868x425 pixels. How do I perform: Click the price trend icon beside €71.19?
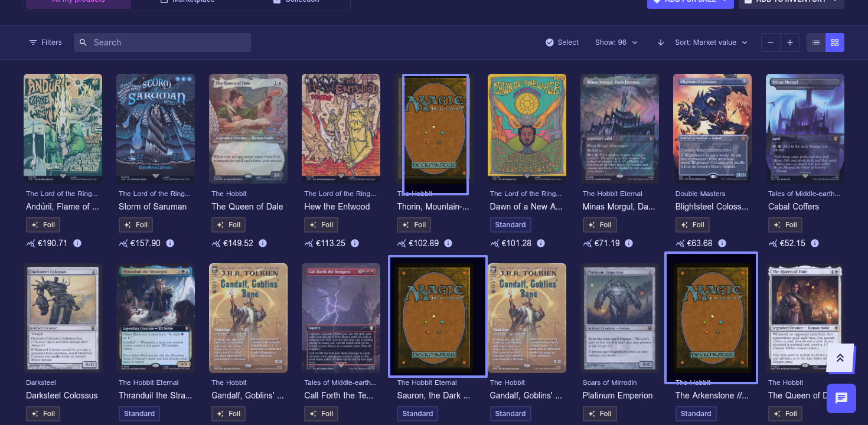(587, 243)
